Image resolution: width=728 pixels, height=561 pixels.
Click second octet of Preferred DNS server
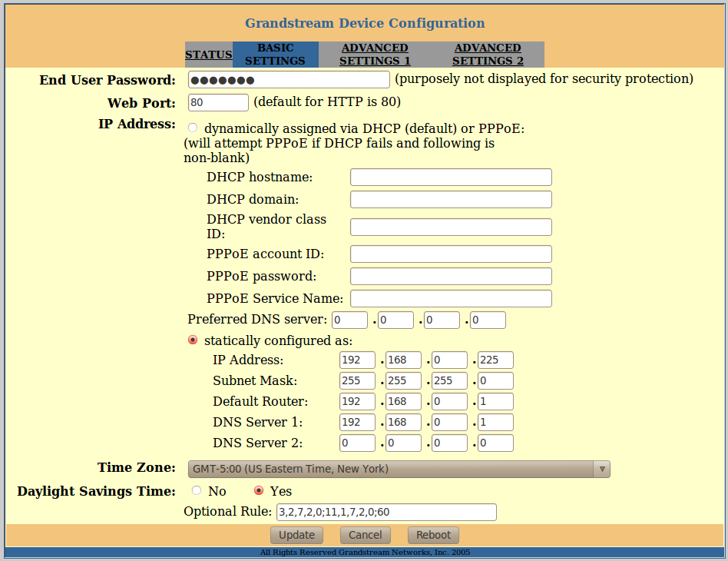395,320
